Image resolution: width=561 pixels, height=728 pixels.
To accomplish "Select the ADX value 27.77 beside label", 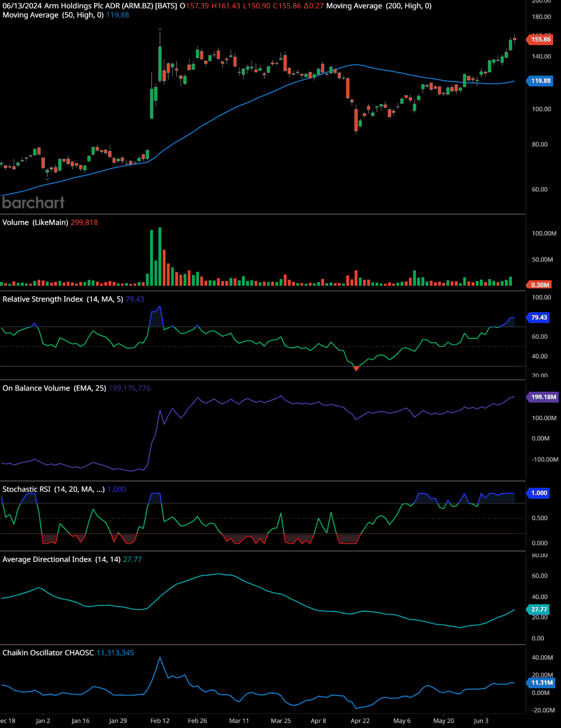I will (x=132, y=559).
